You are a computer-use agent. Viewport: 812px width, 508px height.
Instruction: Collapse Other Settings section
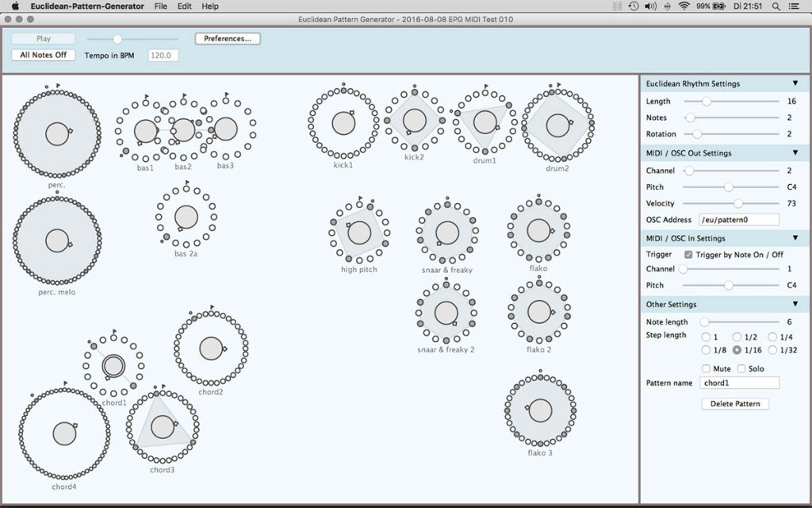click(x=795, y=304)
